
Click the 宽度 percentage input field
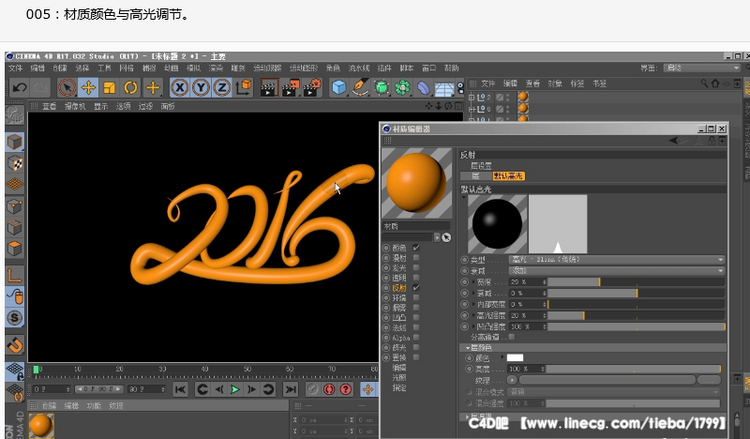click(527, 282)
